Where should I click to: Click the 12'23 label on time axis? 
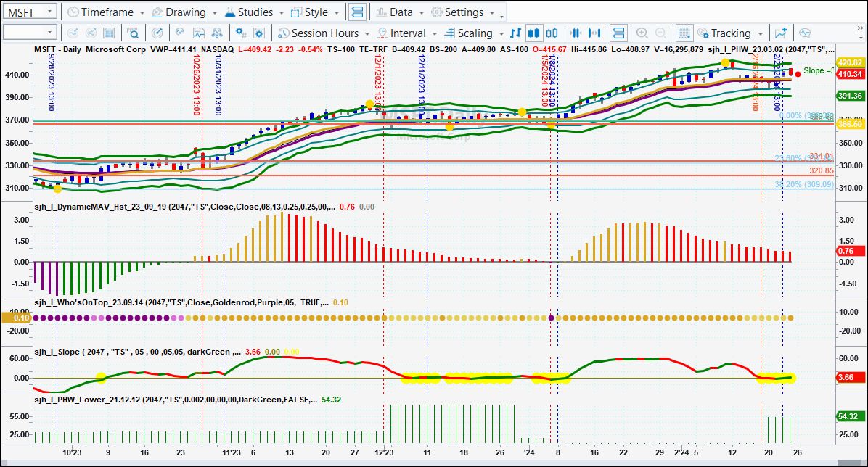point(384,452)
